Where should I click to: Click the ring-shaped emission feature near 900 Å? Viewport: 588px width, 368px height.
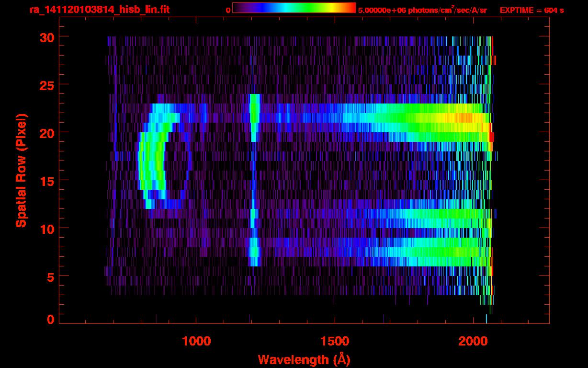tap(164, 156)
